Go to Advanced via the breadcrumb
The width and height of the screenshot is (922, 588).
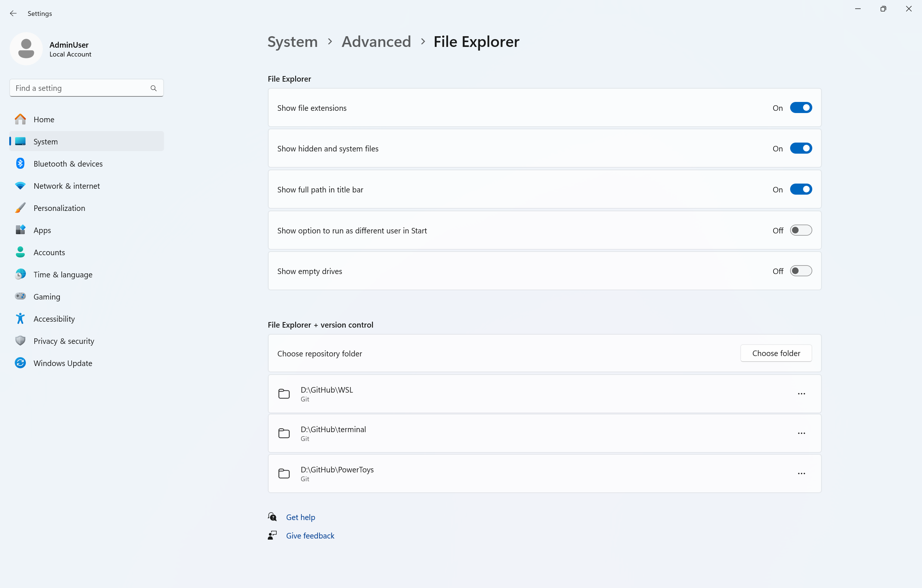376,41
